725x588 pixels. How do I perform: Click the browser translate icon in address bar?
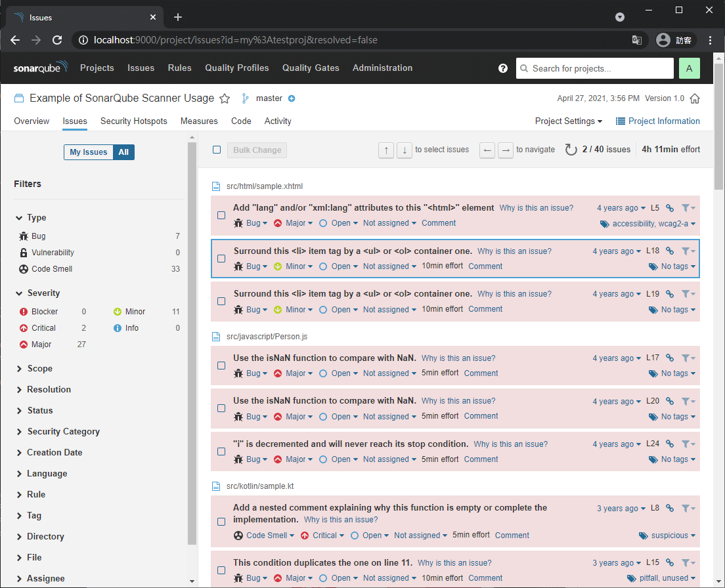(637, 40)
